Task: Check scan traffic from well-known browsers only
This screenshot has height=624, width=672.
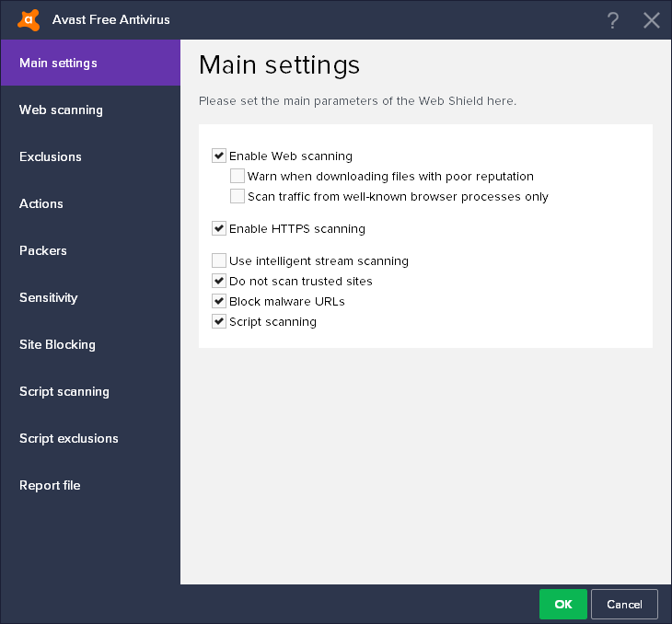Action: click(238, 196)
